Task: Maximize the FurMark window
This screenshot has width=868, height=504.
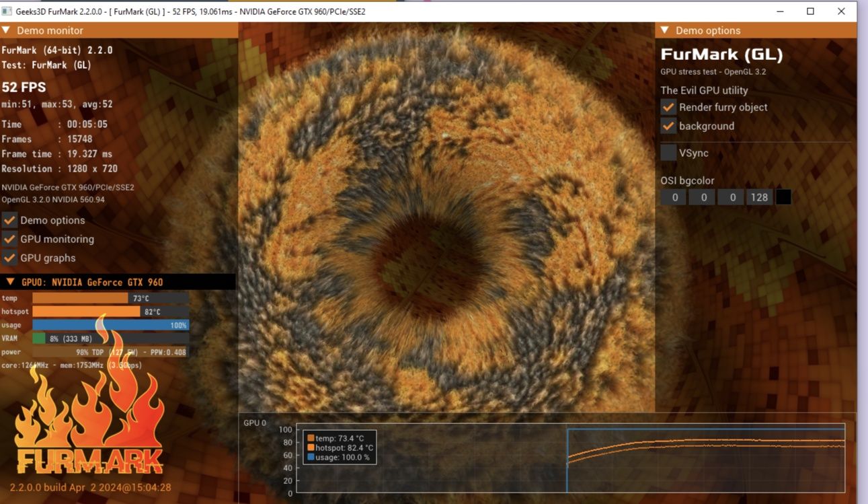Action: tap(811, 11)
